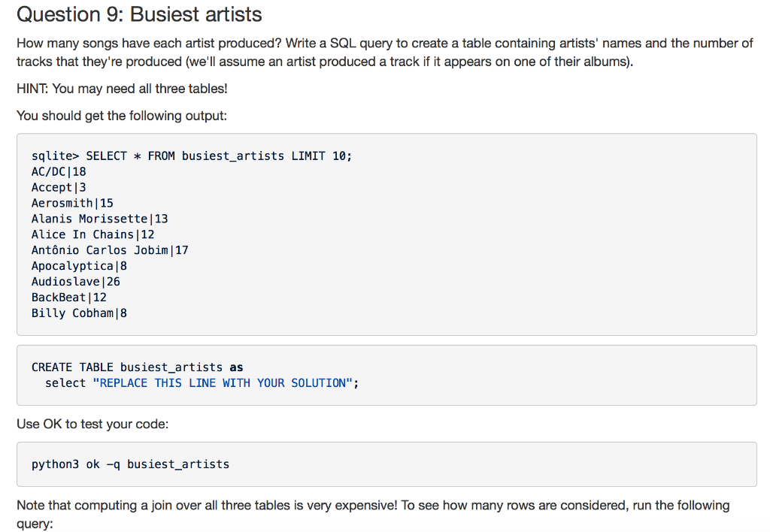Click the Aerosmith|15 output row
Screen dimensions: 770x532
[x=72, y=203]
